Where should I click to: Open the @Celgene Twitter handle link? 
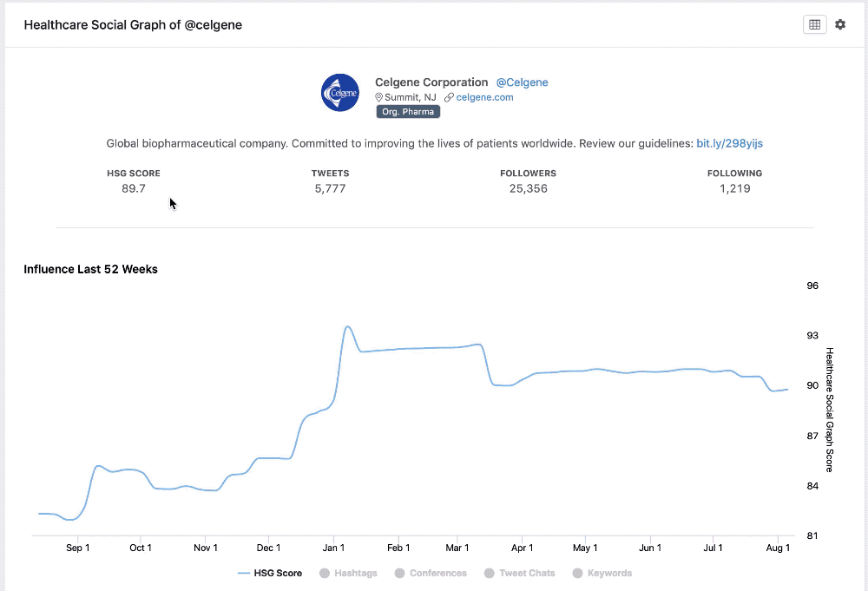coord(522,82)
